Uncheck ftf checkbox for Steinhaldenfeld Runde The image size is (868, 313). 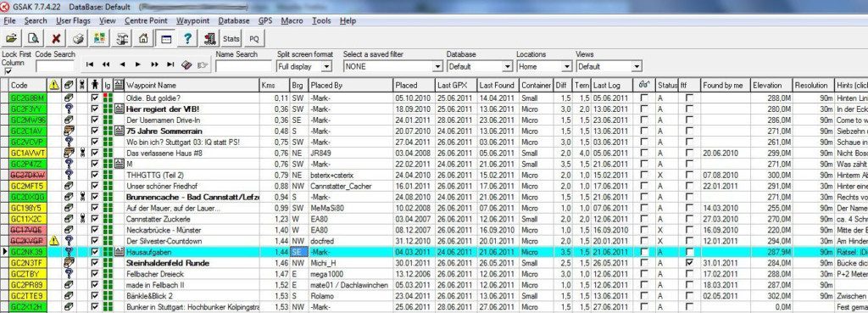click(x=688, y=263)
